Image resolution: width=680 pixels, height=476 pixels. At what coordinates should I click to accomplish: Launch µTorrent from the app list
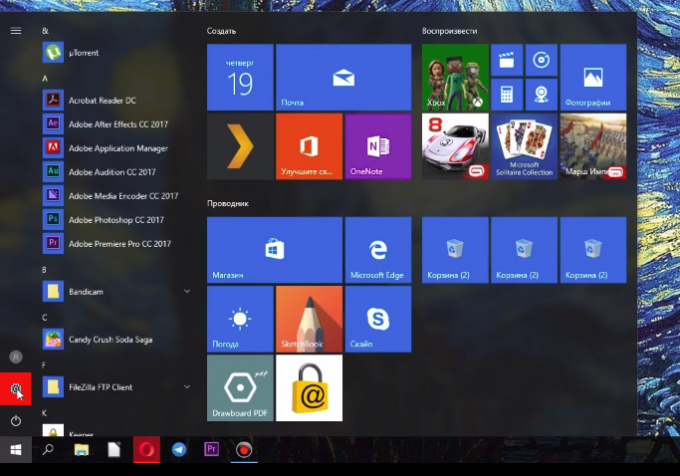coord(116,53)
